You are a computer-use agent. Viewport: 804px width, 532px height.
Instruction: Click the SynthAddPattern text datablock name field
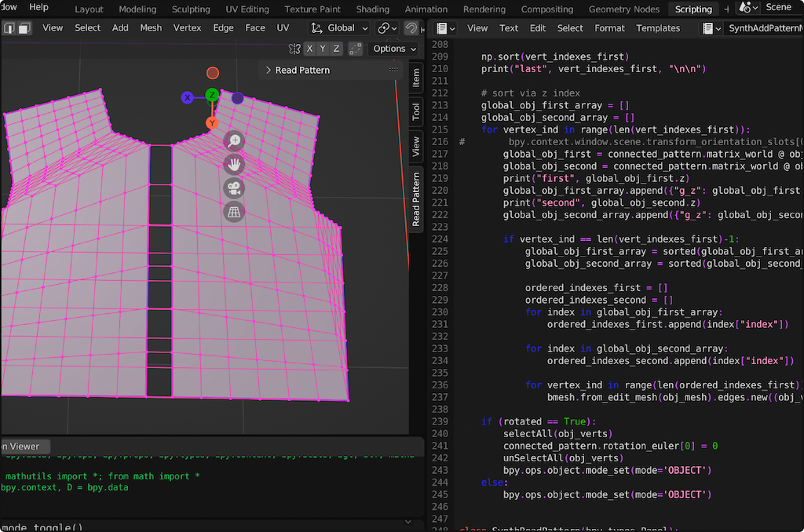click(765, 28)
